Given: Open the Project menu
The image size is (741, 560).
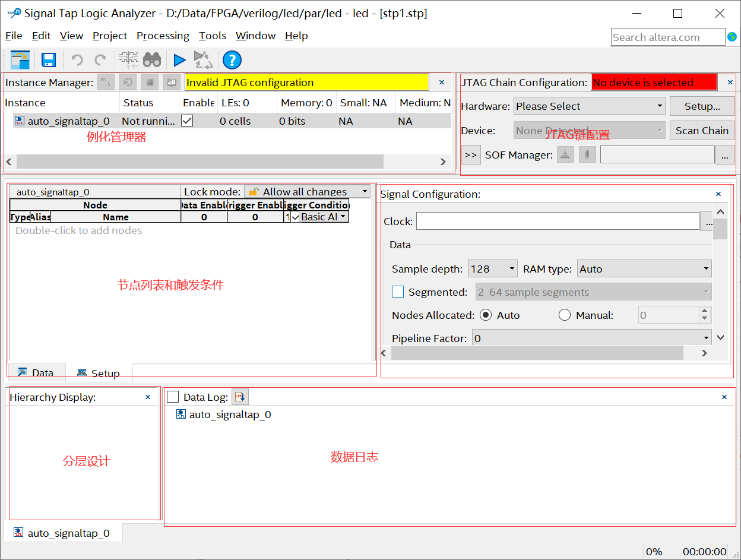Looking at the screenshot, I should tap(110, 36).
